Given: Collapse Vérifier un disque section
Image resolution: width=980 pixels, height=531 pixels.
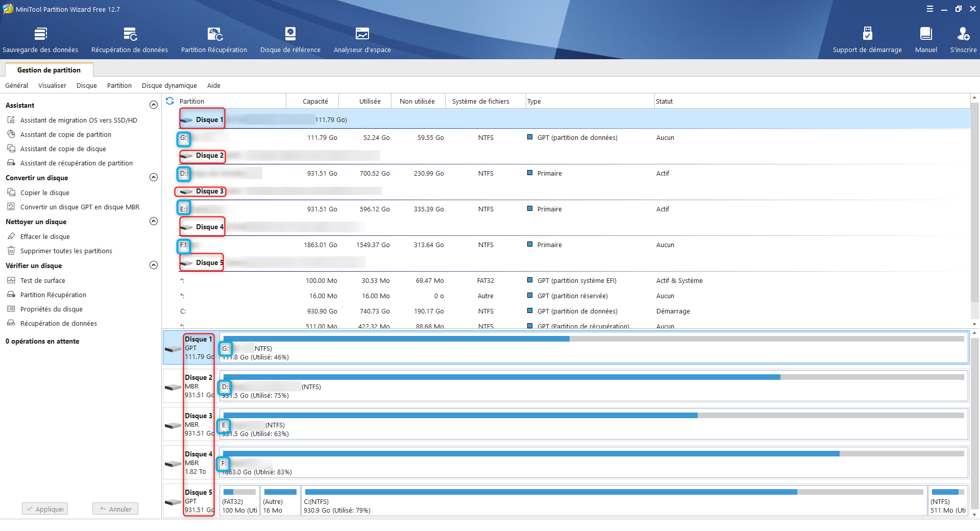Looking at the screenshot, I should point(153,265).
